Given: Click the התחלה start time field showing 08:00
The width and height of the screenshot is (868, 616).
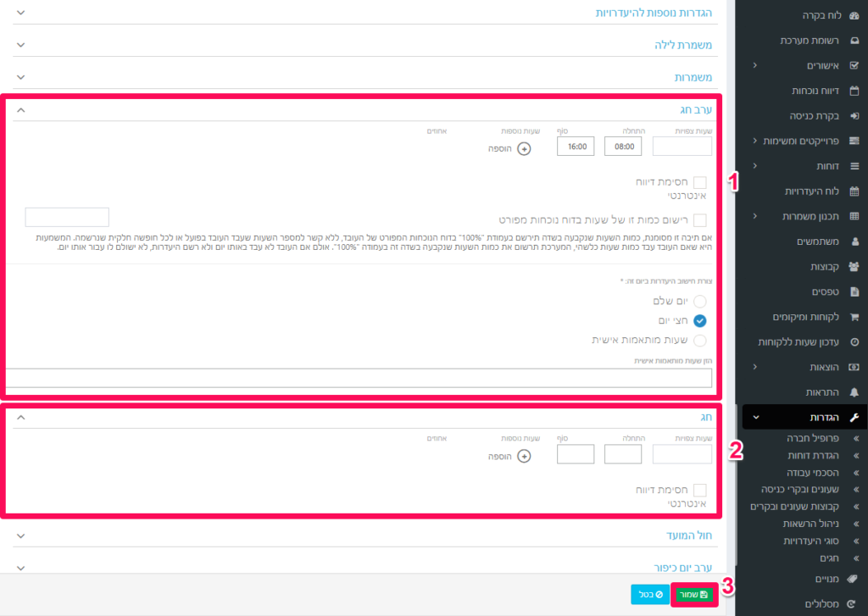Looking at the screenshot, I should pos(623,147).
